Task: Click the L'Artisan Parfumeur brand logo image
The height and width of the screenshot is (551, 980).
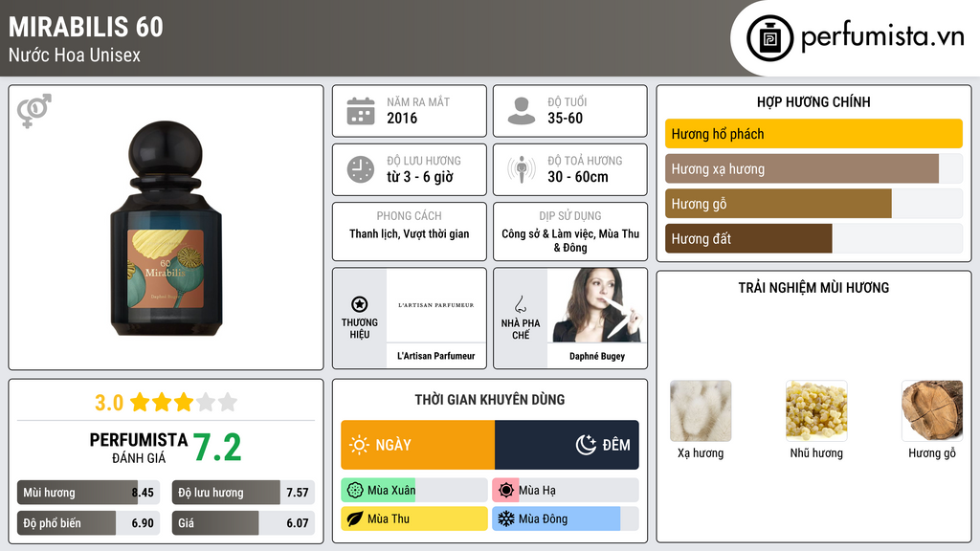Action: point(436,305)
